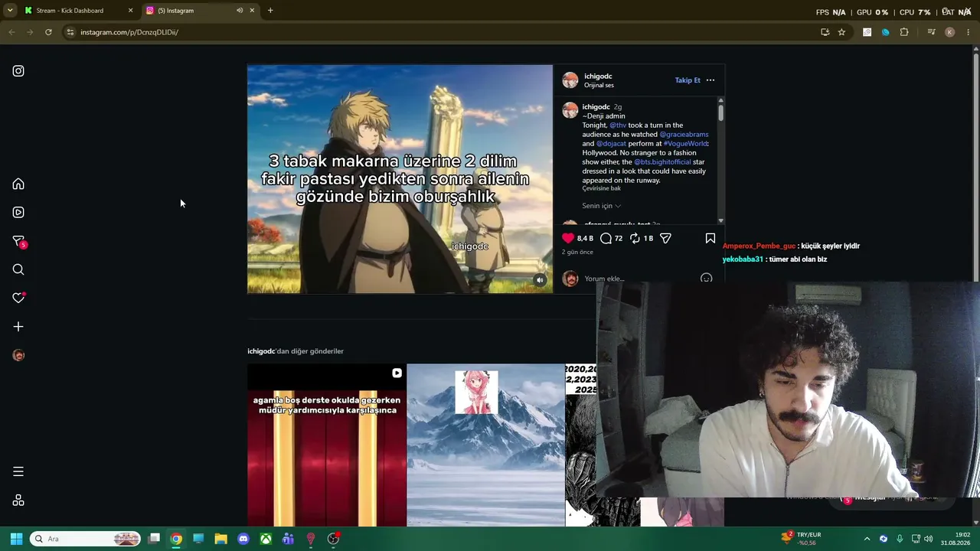Open the post's three-dot options menu

click(710, 80)
